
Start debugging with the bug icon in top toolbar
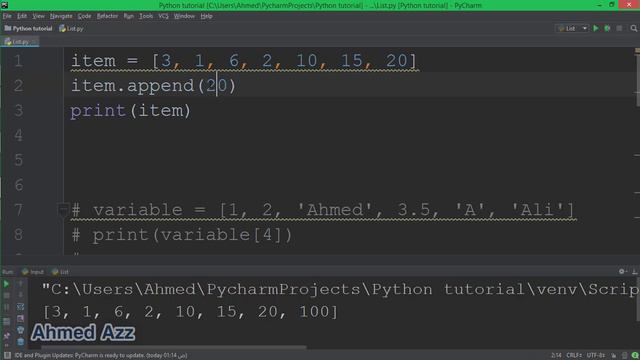coord(607,28)
